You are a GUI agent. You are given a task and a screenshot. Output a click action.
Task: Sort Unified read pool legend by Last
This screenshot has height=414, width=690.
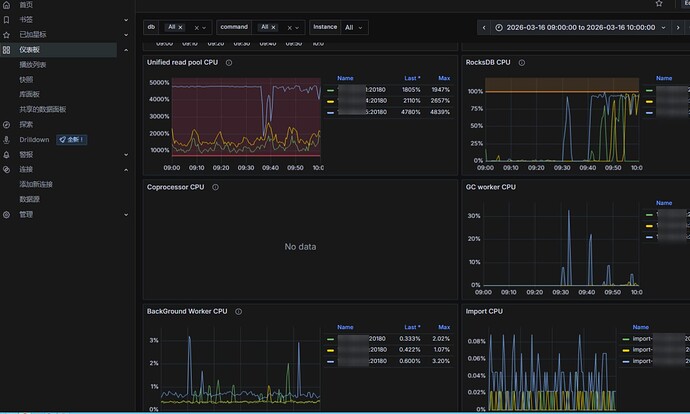point(412,78)
